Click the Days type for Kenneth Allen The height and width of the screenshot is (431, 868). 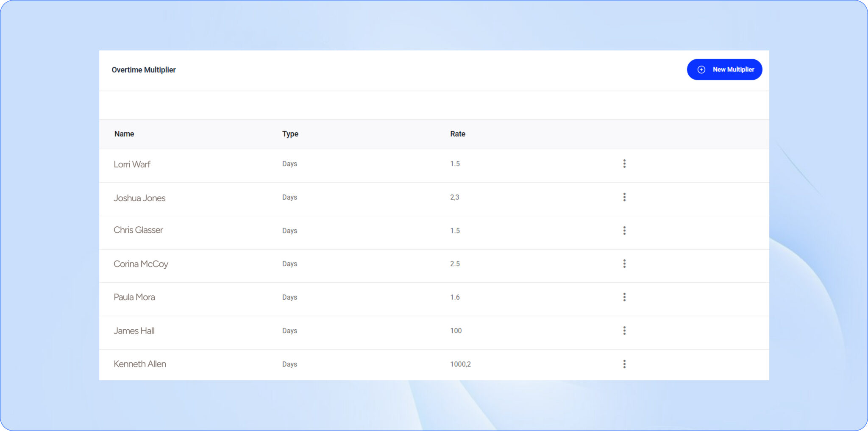pyautogui.click(x=289, y=364)
